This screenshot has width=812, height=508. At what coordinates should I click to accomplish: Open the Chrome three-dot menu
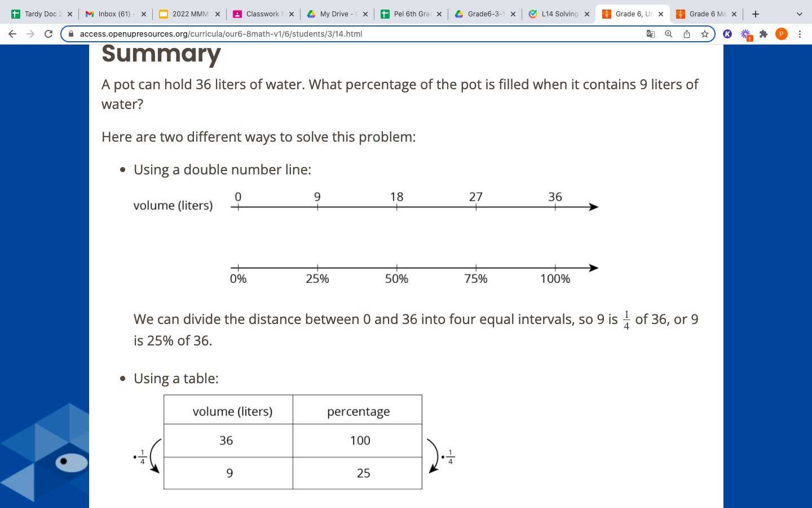[x=800, y=34]
